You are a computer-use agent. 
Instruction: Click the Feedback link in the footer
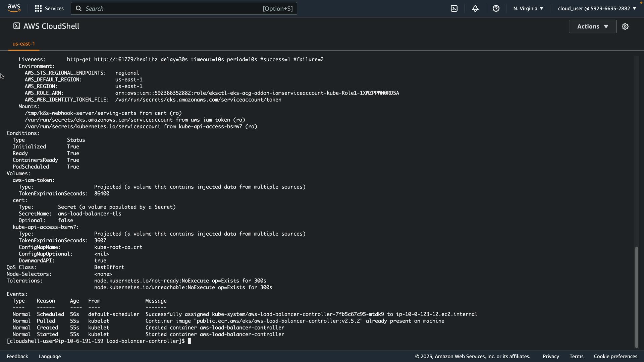[x=17, y=356]
